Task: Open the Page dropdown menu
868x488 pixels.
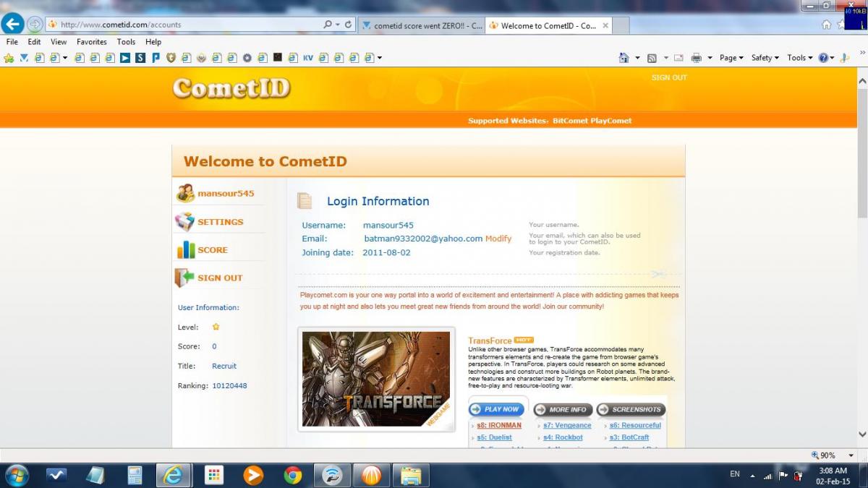Action: coord(731,58)
